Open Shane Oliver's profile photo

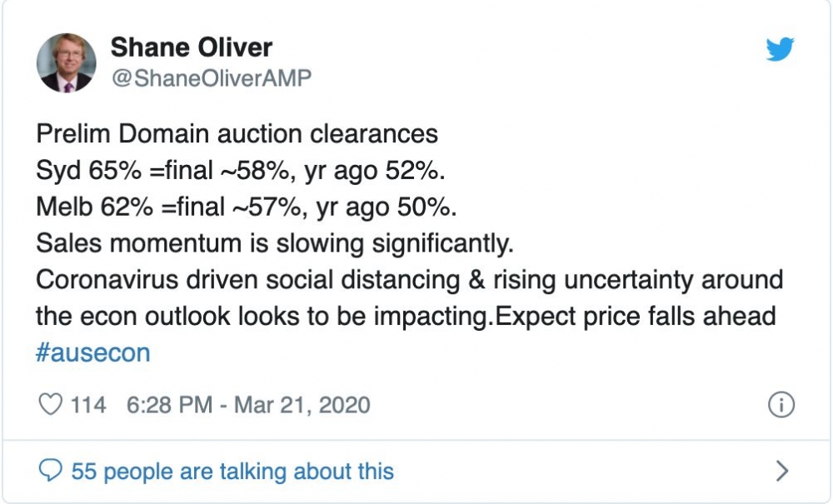pyautogui.click(x=67, y=62)
